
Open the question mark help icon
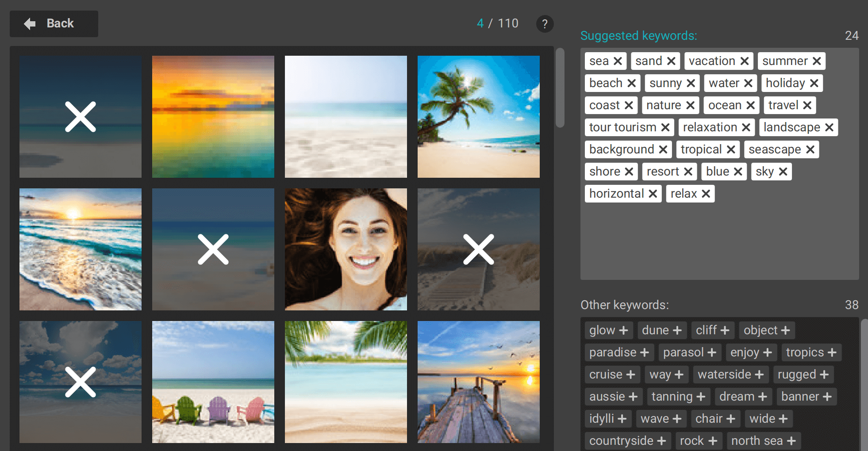[x=545, y=24]
